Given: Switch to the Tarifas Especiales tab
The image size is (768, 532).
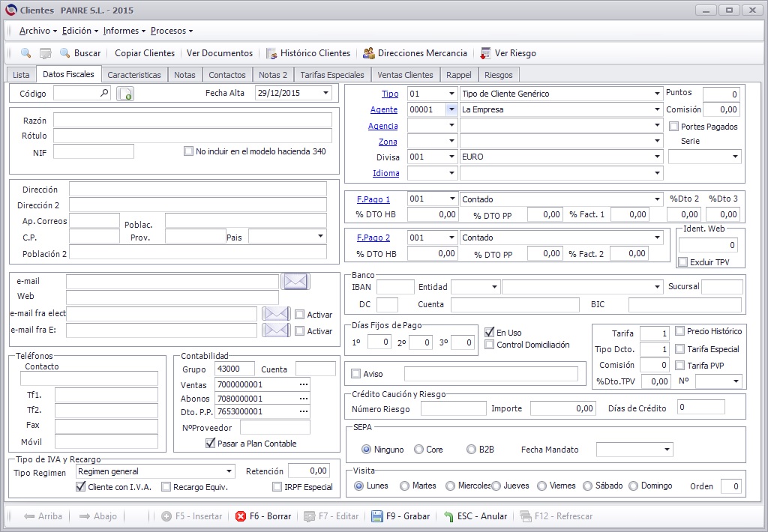Looking at the screenshot, I should pos(332,75).
